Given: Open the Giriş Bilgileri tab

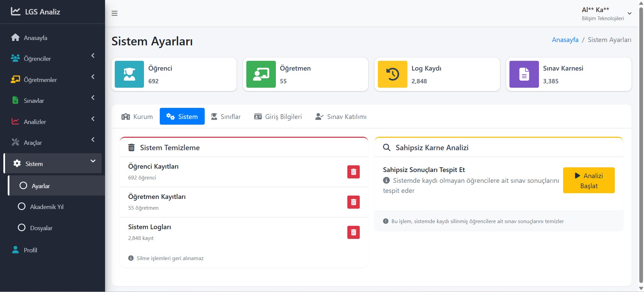Looking at the screenshot, I should point(278,117).
